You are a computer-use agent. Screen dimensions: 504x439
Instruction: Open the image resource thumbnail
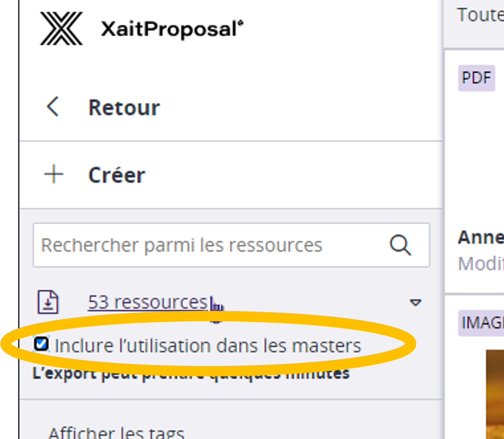[494, 393]
